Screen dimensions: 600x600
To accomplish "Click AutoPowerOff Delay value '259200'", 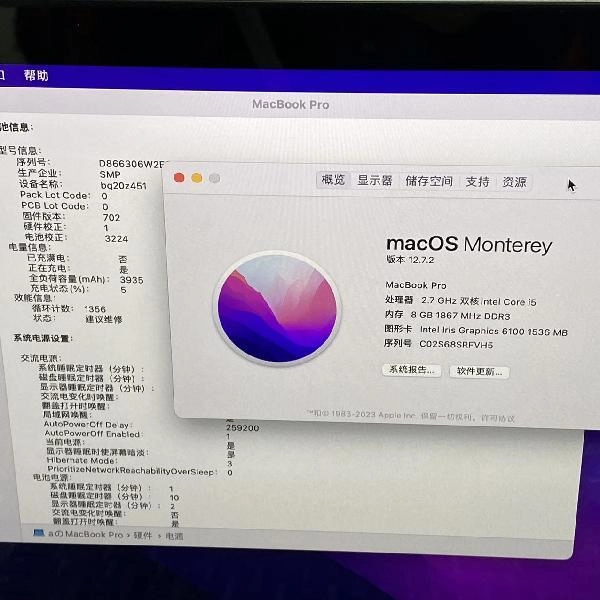I will pos(242,428).
